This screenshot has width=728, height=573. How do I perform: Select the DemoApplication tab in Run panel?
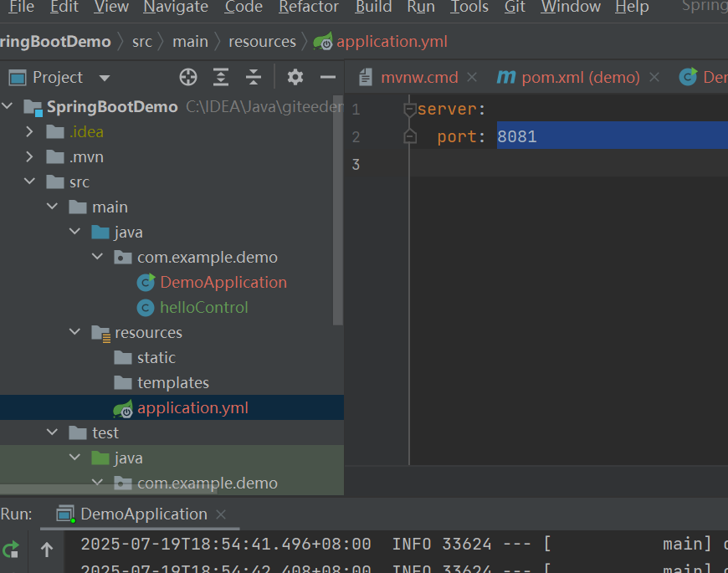(144, 514)
